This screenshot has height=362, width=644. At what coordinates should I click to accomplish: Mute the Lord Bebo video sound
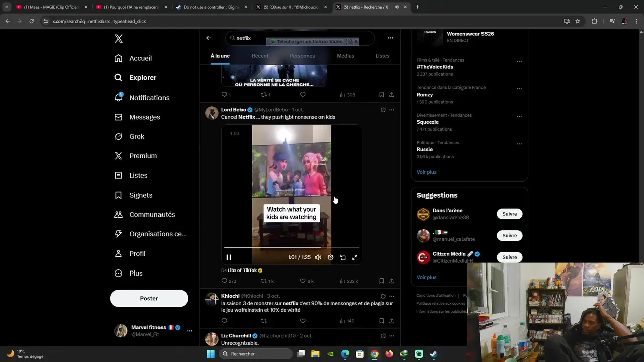pos(318,257)
